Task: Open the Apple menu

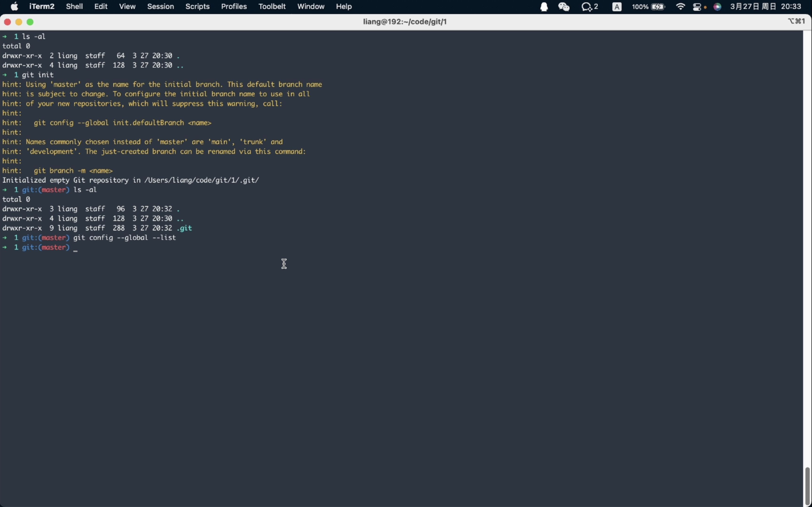Action: (14, 7)
